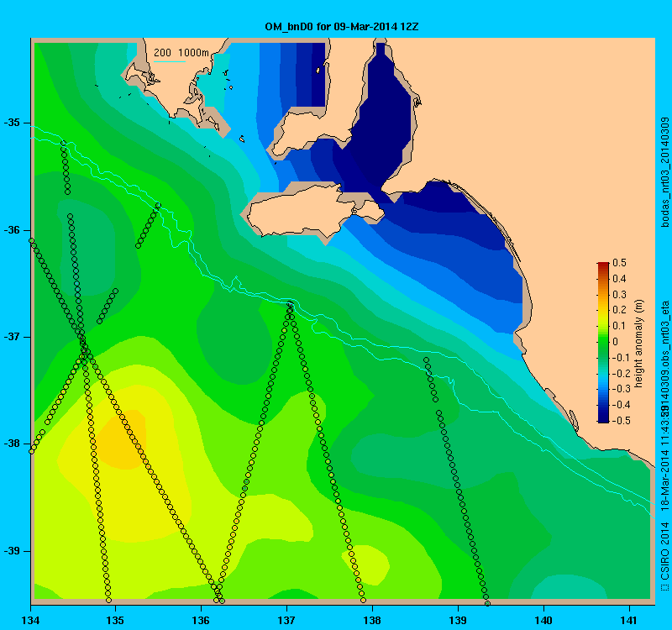The image size is (672, 630).
Task: Click the "1000m" isobath legend label
Action: coord(193,53)
